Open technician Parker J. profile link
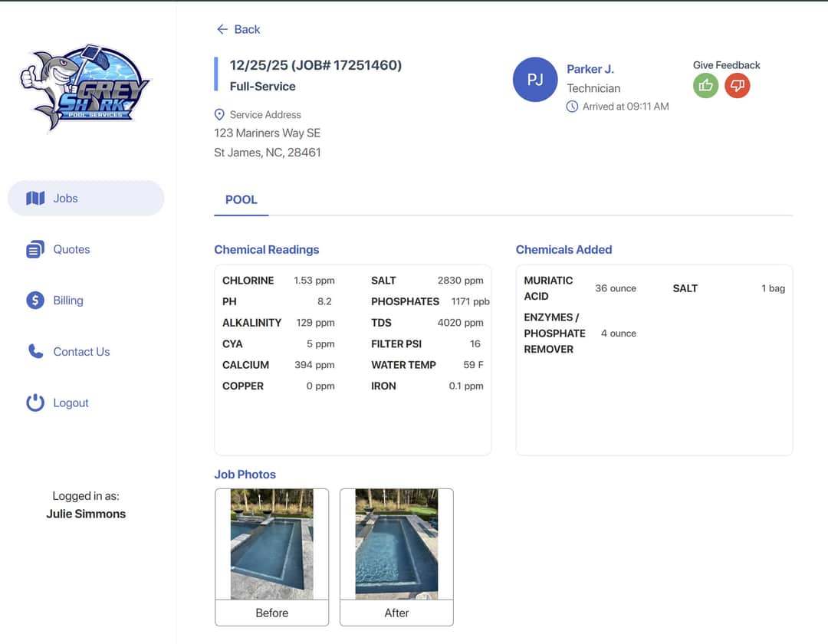This screenshot has height=644, width=828. 590,69
